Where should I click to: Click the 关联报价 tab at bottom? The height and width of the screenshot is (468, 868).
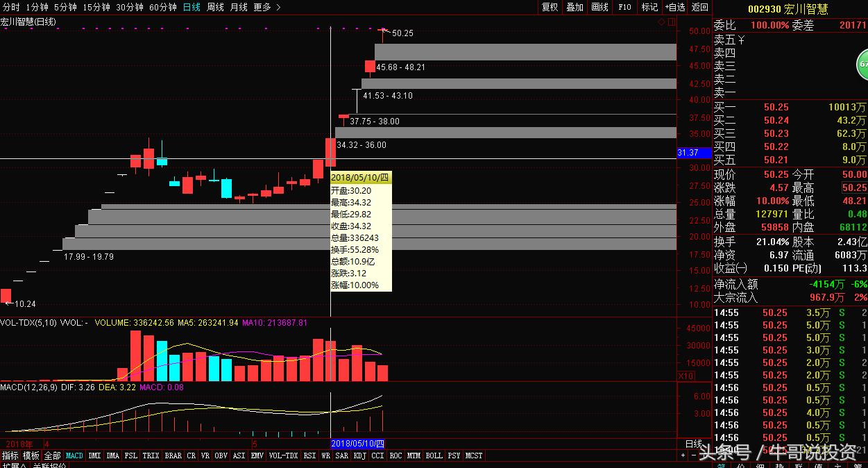[49, 465]
